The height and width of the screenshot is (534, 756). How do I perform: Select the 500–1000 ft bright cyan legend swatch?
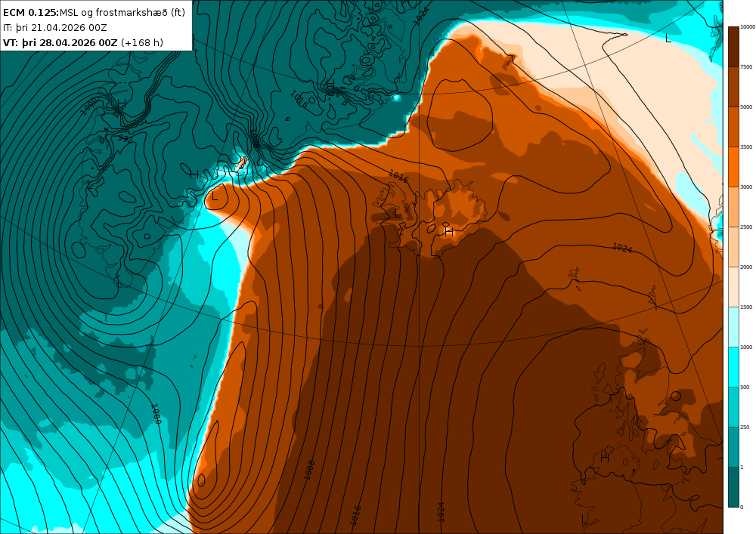click(733, 366)
